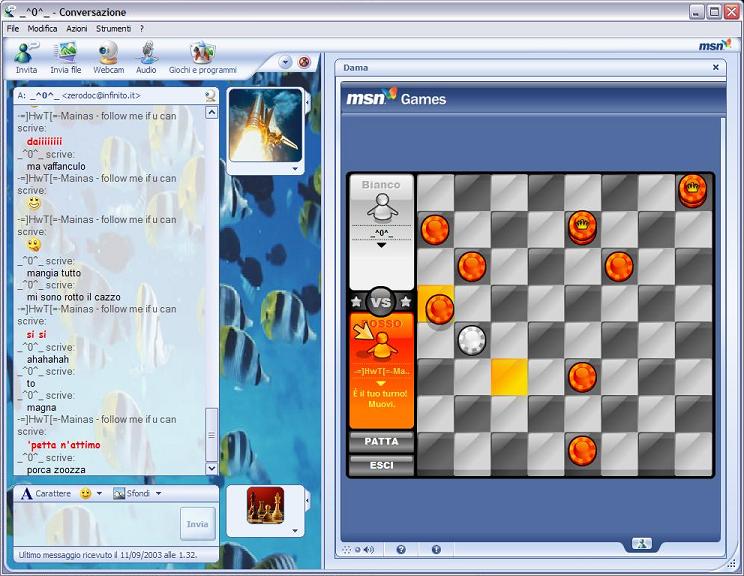Open the Strumenti menu
Screen dimensions: 744x576
(x=113, y=29)
